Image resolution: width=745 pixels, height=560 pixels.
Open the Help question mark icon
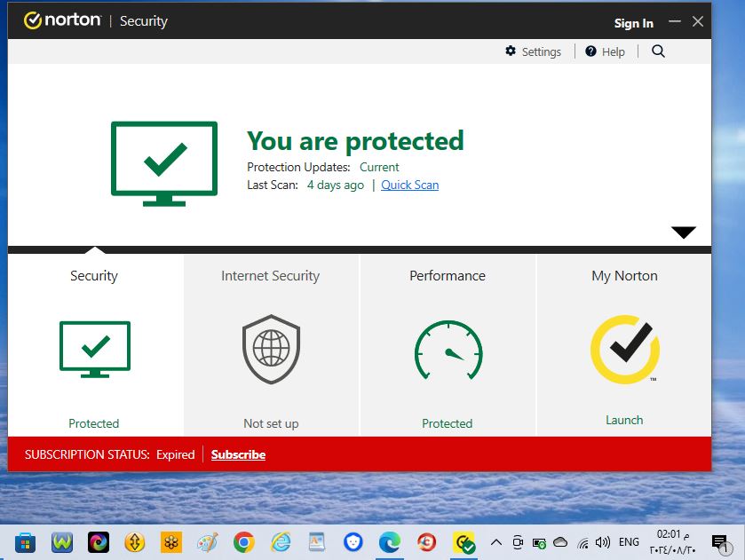click(x=590, y=51)
